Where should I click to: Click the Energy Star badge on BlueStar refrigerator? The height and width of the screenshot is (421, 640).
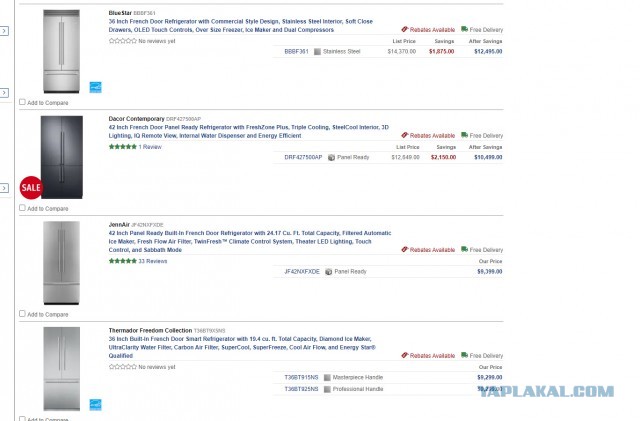(96, 87)
